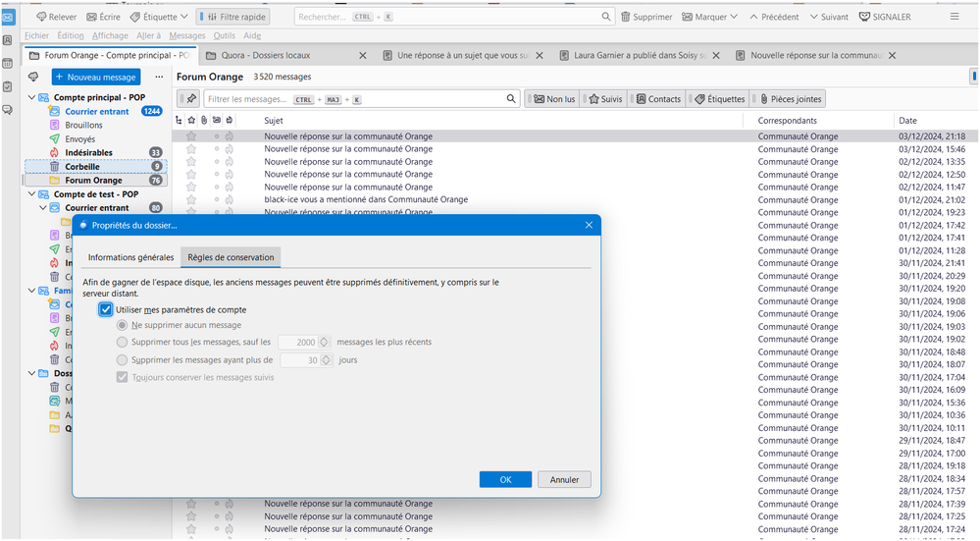Screen dimensions: 980x541
Task: Click Annuler in the properties dialog
Action: coord(564,480)
